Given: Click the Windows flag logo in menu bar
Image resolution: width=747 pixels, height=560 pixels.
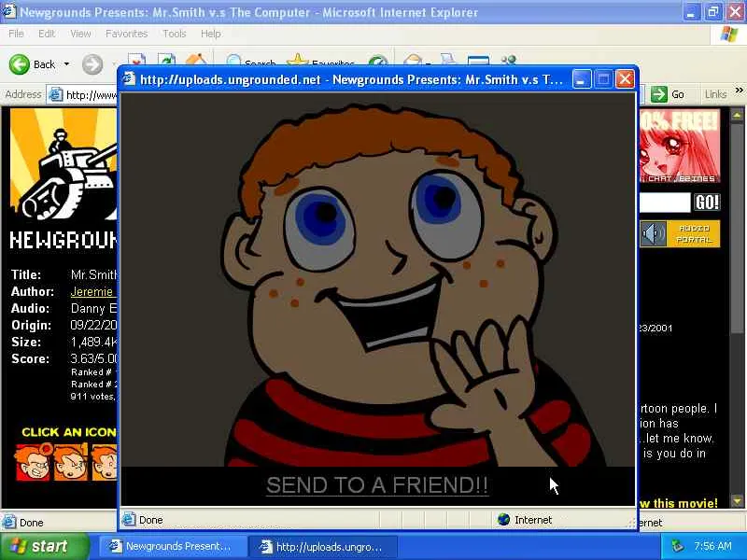Looking at the screenshot, I should (x=728, y=35).
